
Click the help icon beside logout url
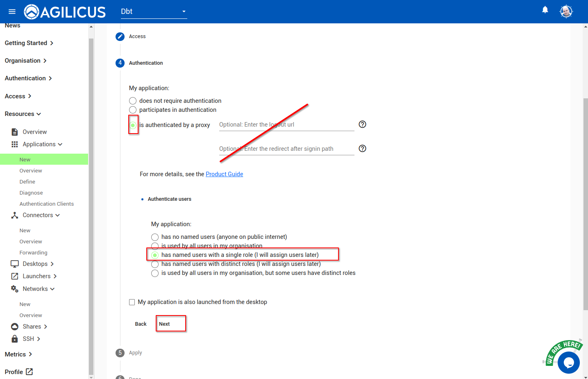click(x=362, y=125)
